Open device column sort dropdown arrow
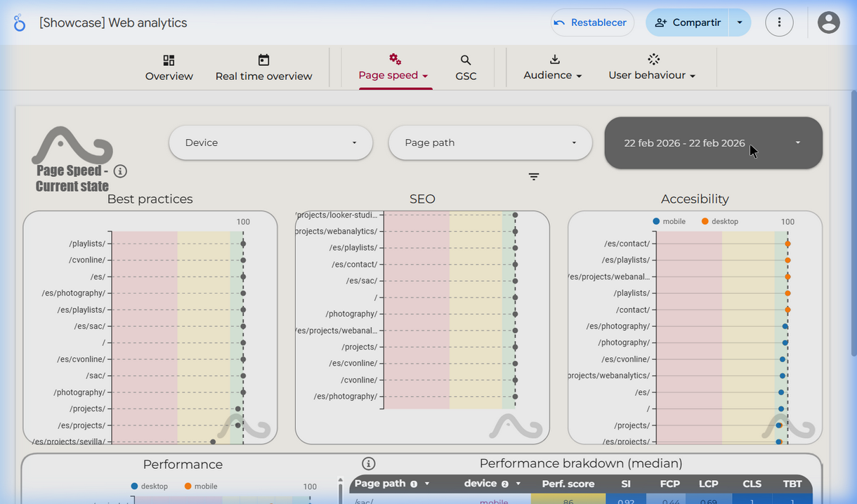857x504 pixels. pos(518,484)
